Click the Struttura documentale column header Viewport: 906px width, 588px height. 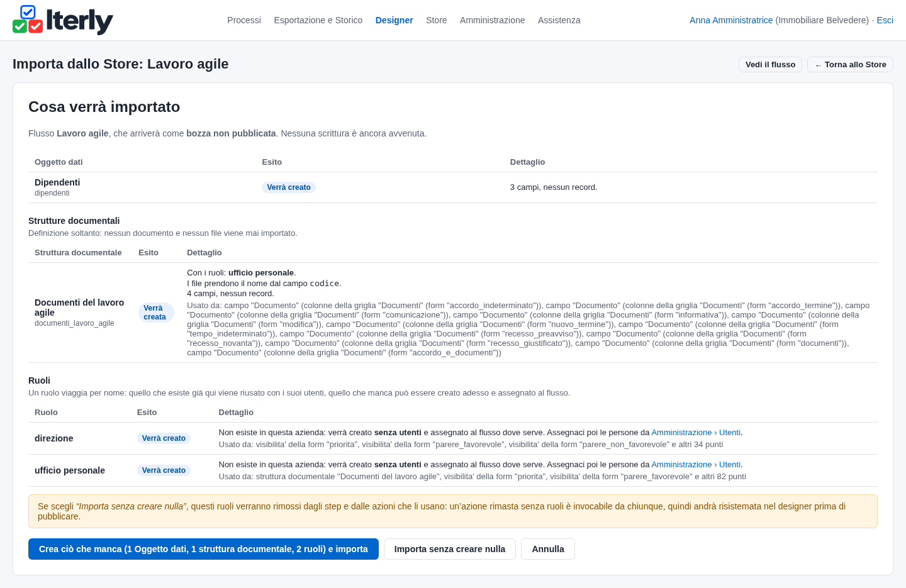pyautogui.click(x=78, y=253)
